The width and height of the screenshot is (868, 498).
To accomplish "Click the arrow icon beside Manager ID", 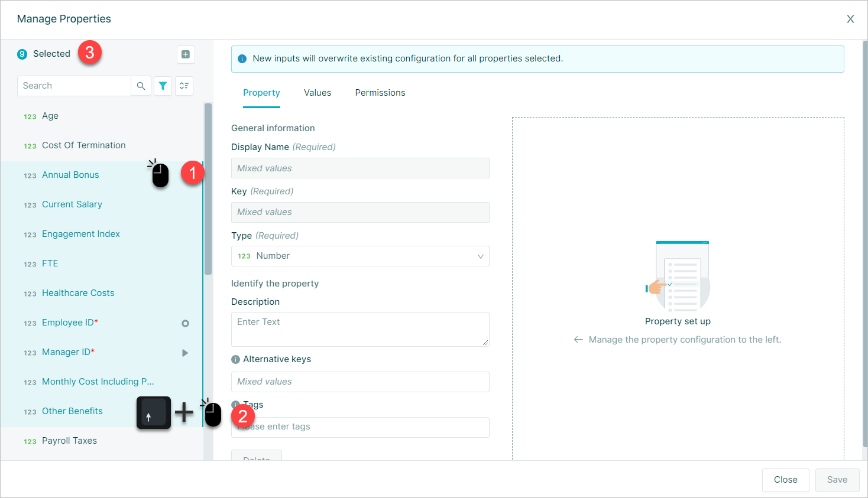I will 185,353.
